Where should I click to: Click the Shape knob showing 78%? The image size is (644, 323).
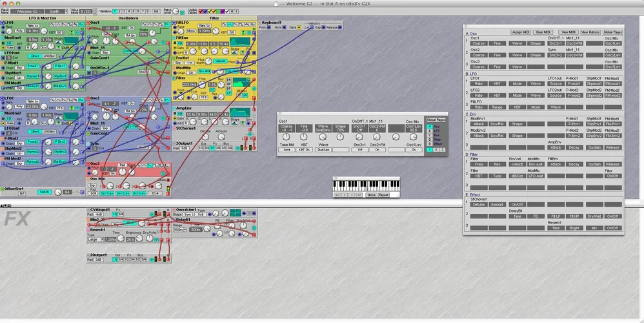click(341, 138)
